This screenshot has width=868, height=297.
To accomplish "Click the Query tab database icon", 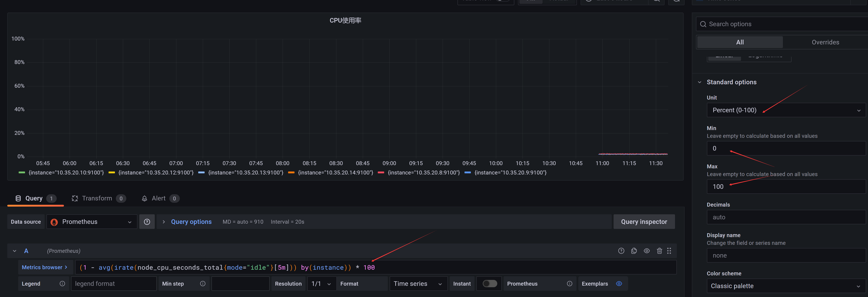I will tap(18, 199).
